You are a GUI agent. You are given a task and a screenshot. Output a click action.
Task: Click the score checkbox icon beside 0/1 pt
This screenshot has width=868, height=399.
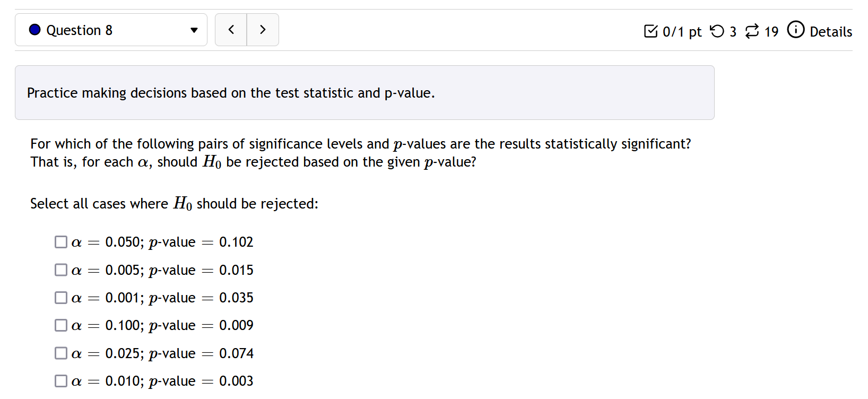point(650,31)
